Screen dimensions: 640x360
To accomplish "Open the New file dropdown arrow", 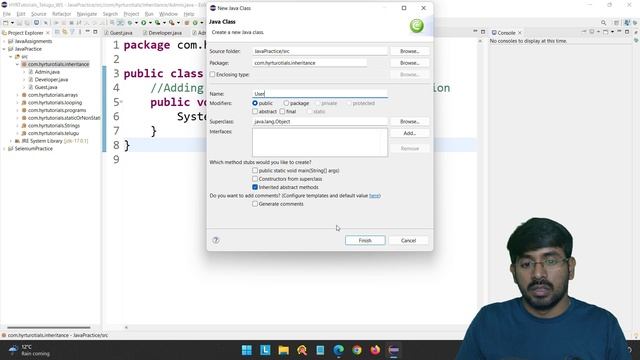I will pyautogui.click(x=12, y=23).
